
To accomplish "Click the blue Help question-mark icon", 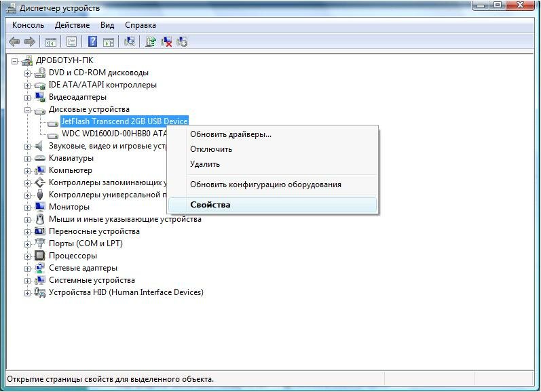I will [x=92, y=42].
